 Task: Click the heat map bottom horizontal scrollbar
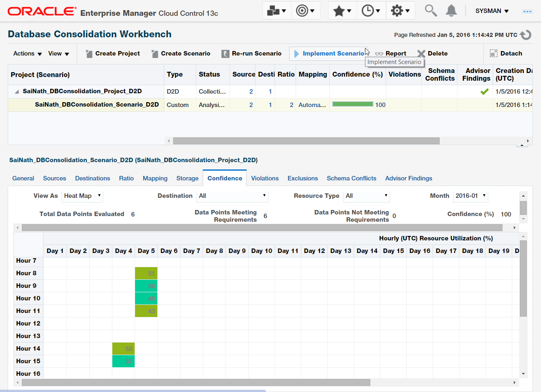(x=196, y=383)
